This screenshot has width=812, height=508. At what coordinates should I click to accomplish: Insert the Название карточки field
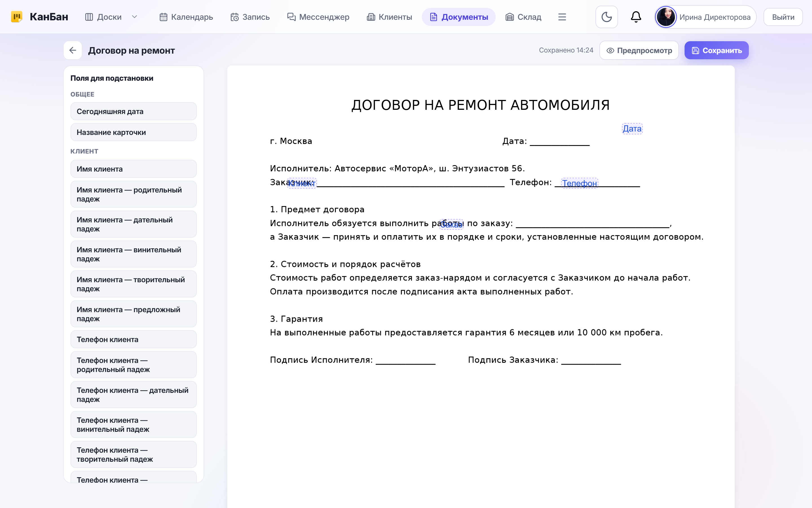[x=134, y=132]
